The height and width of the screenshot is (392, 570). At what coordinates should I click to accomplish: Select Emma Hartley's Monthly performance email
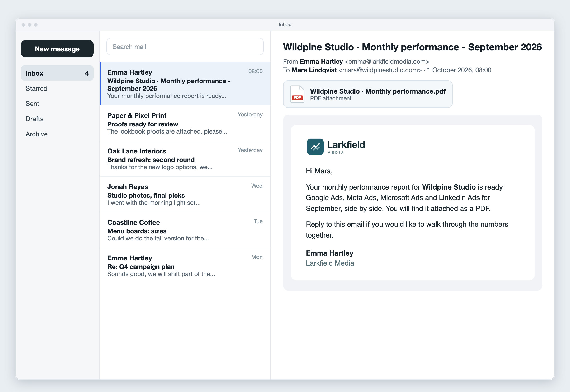coord(185,84)
